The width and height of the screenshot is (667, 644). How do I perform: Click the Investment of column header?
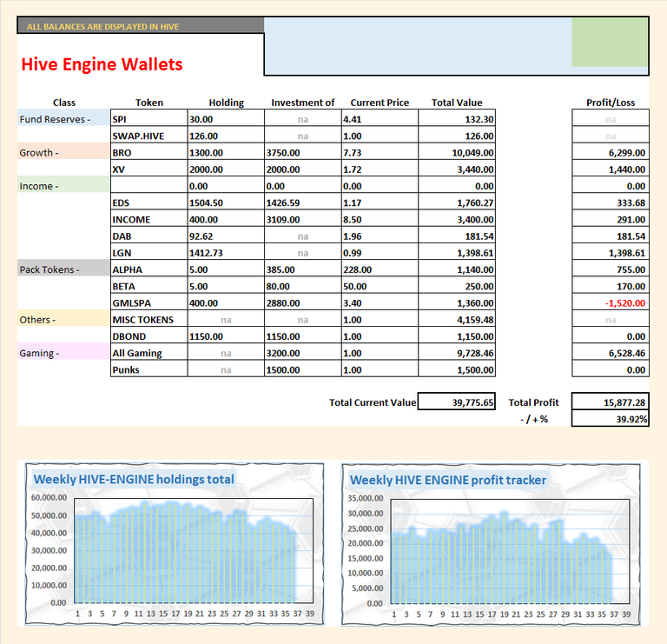[x=303, y=103]
